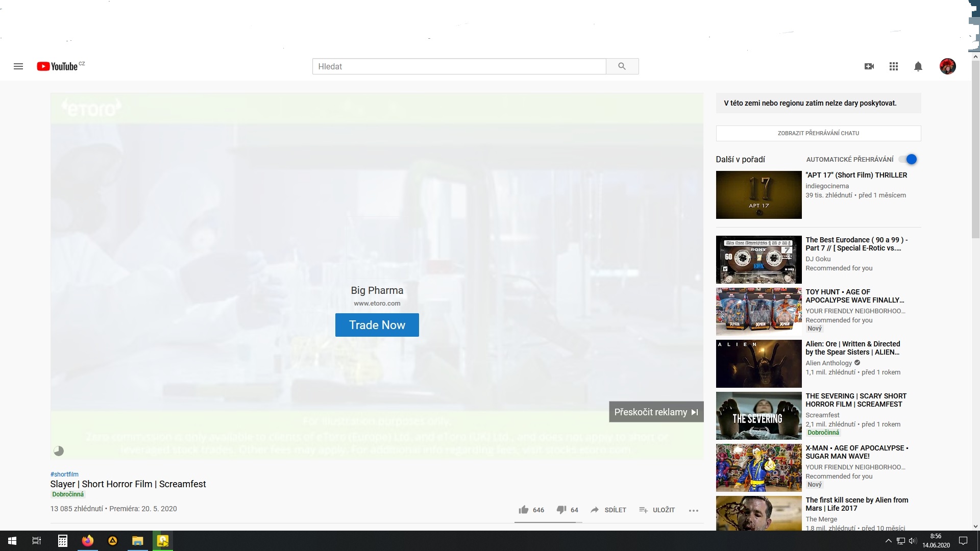Image resolution: width=980 pixels, height=551 pixels.
Task: Open the three-dot more actions menu
Action: 693,510
